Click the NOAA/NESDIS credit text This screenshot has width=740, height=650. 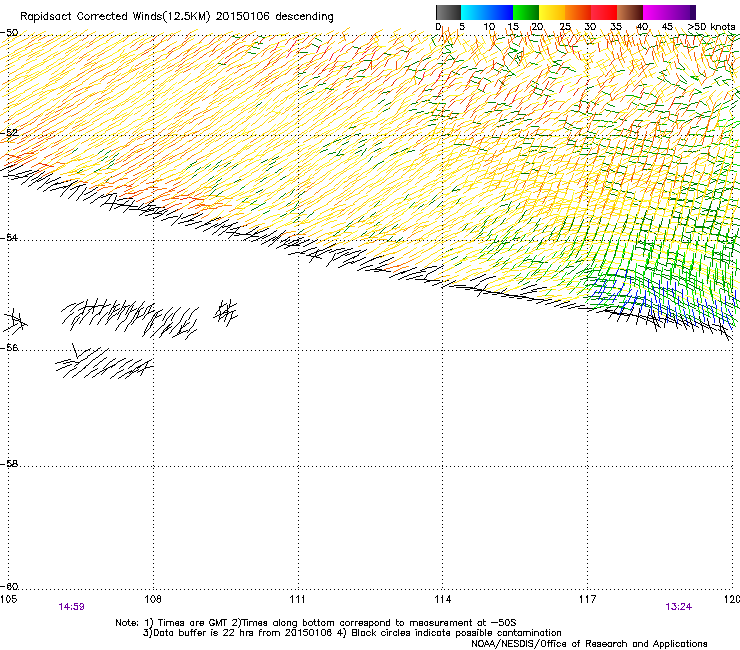589,644
